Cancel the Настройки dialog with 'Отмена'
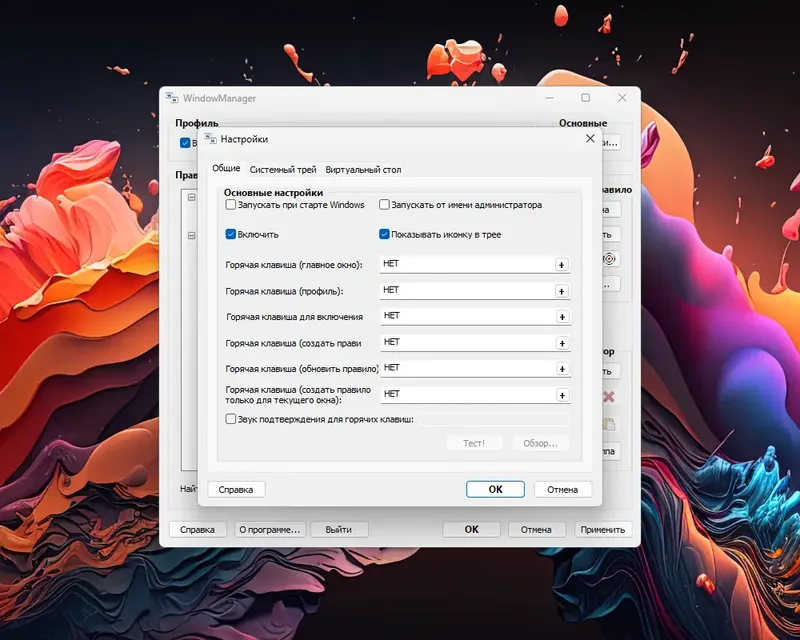 (x=562, y=489)
